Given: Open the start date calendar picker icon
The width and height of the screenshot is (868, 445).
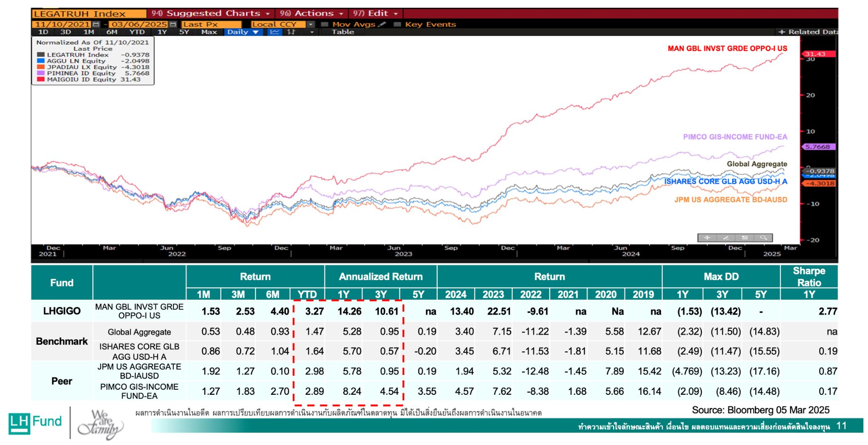Looking at the screenshot, I should (x=96, y=24).
